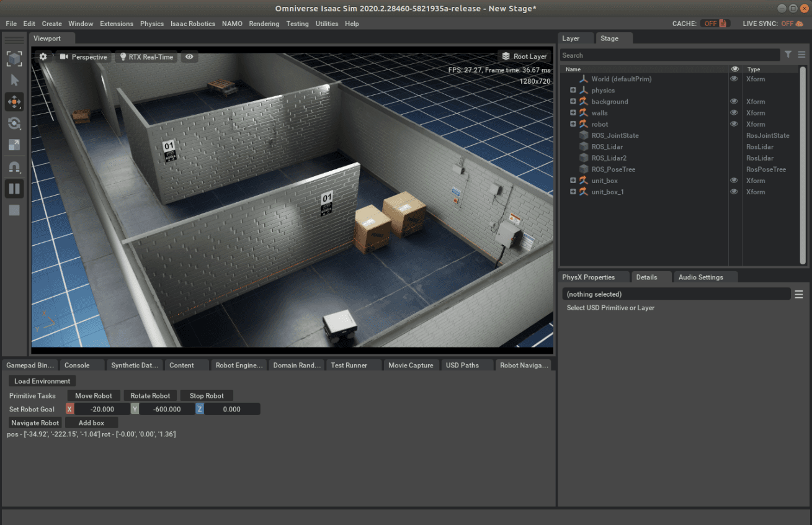Screen dimensions: 812x525
Task: Open the RTX Real-Time renderer menu
Action: point(146,56)
